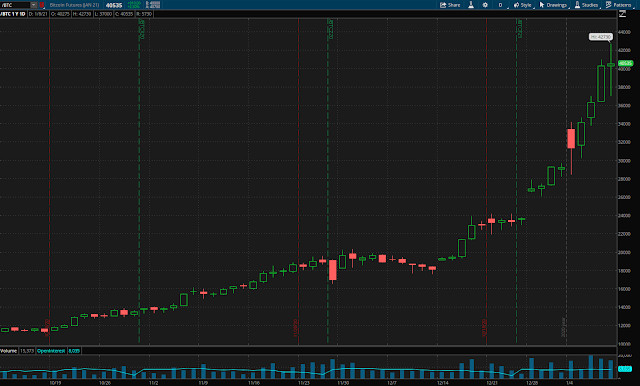
Task: Click the Hi: 42730 price bubble
Action: (600, 37)
